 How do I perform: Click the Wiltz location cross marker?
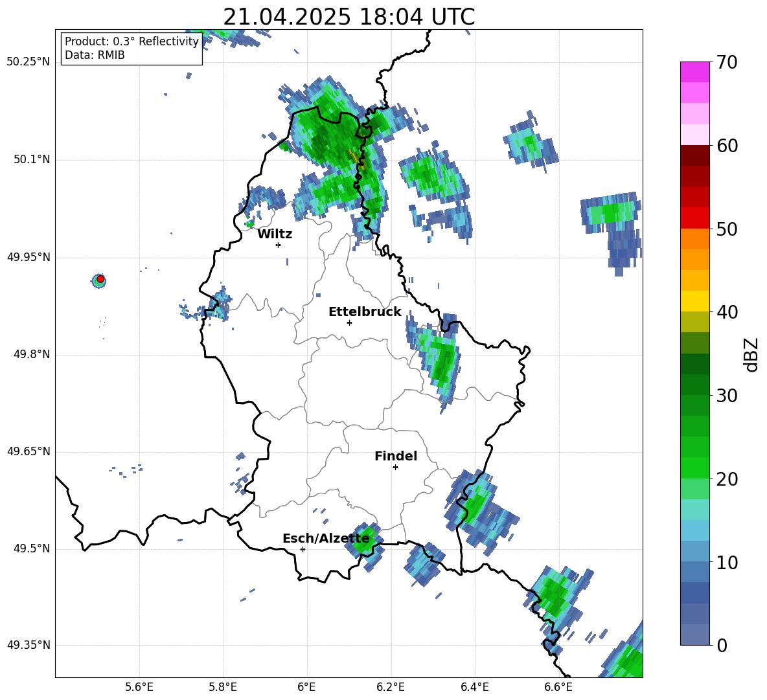click(279, 245)
